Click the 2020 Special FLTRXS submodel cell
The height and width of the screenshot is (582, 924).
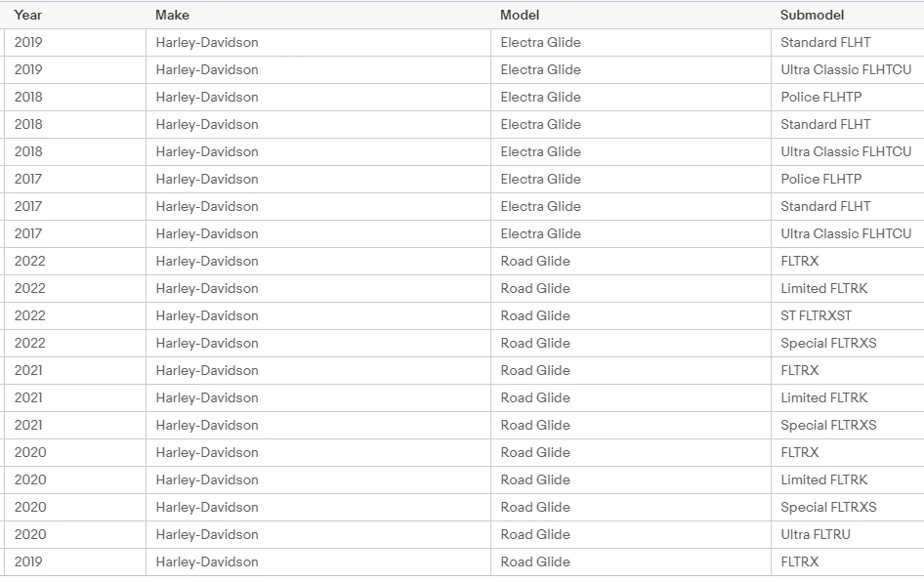tap(848, 507)
